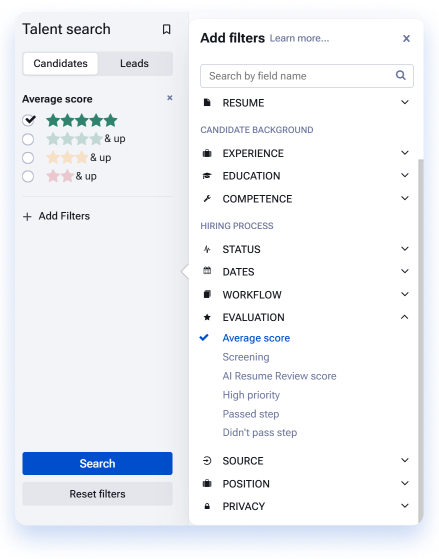Click the EDUCATION section label
The height and width of the screenshot is (559, 439).
tap(251, 176)
